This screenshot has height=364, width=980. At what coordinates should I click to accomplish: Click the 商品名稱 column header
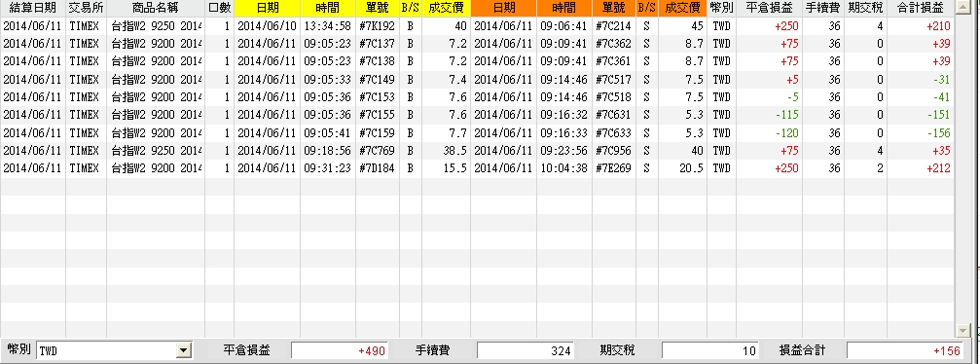pos(156,8)
